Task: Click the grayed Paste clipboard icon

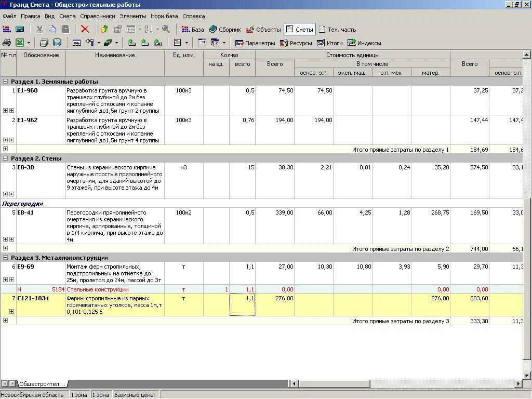Action: [65, 30]
